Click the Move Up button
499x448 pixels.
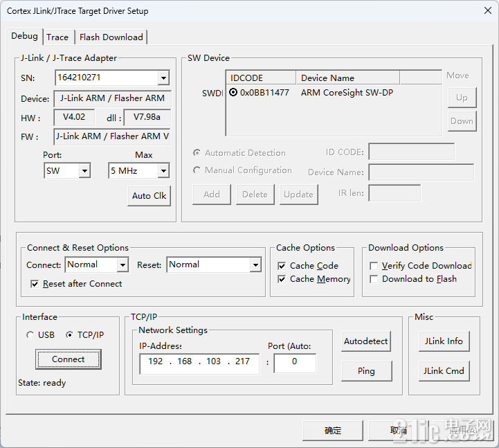pyautogui.click(x=462, y=98)
